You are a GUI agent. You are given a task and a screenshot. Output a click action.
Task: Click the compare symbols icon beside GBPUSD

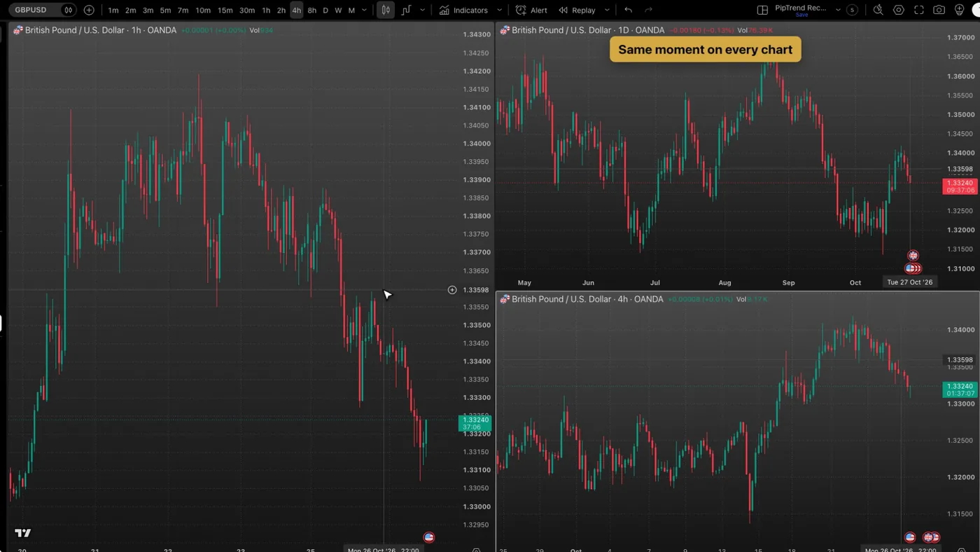[68, 10]
